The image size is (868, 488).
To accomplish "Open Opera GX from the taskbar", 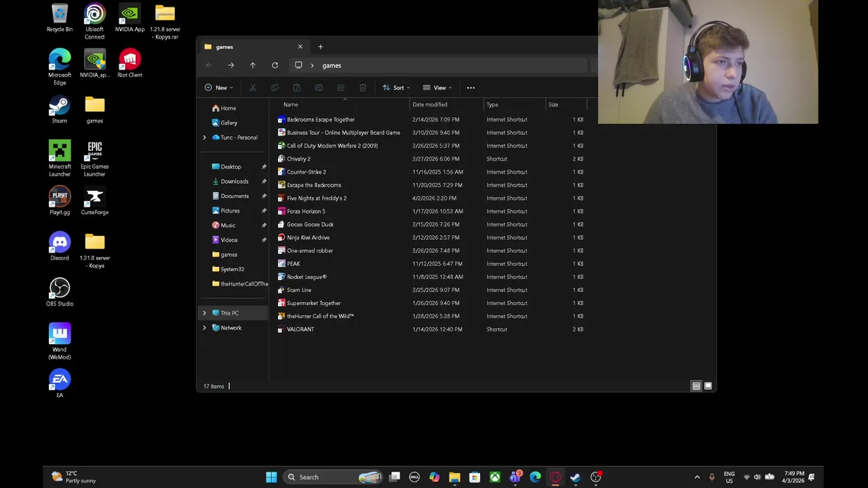I will point(555,477).
